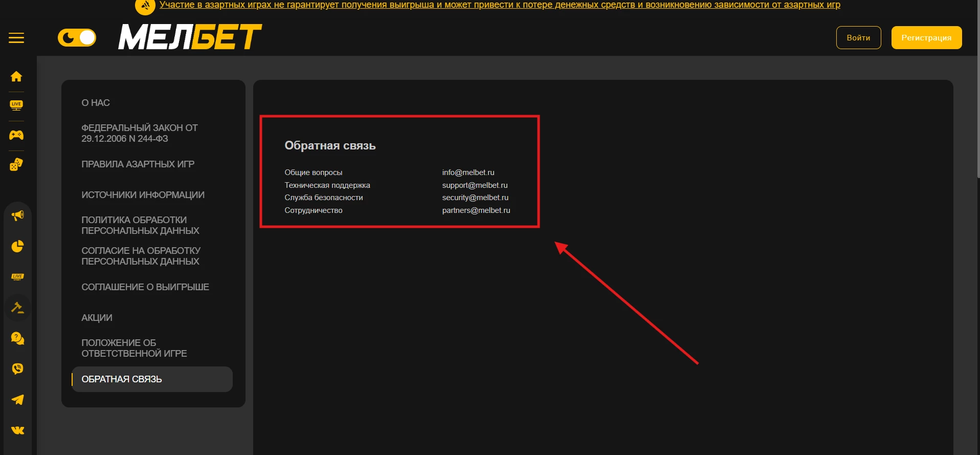
Task: Open the hamburger menu
Action: pyautogui.click(x=16, y=38)
